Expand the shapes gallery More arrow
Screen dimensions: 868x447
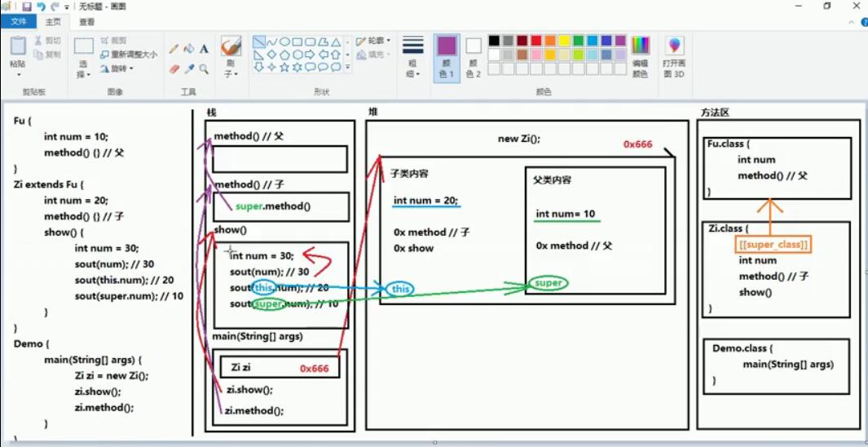pos(348,68)
